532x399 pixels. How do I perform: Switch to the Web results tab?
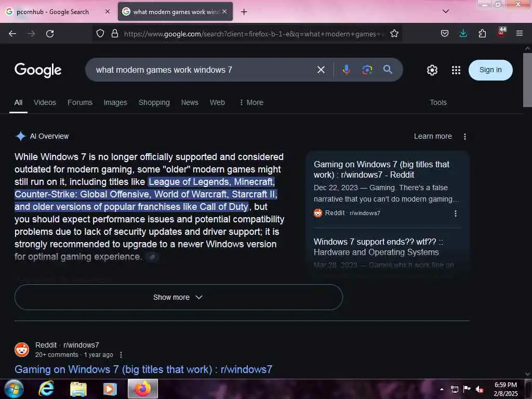click(x=217, y=102)
